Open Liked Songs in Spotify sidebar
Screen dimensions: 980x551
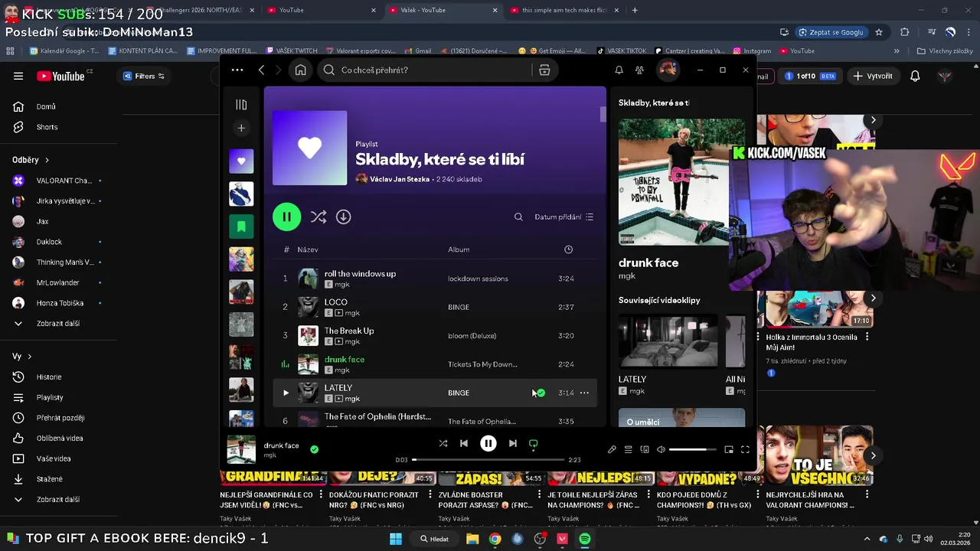[x=241, y=161]
